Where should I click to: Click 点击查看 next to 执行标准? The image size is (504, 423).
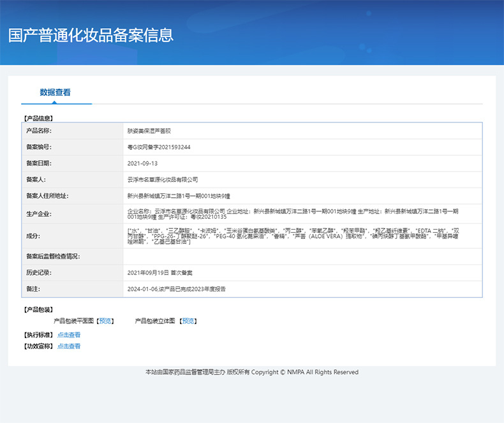click(x=69, y=335)
